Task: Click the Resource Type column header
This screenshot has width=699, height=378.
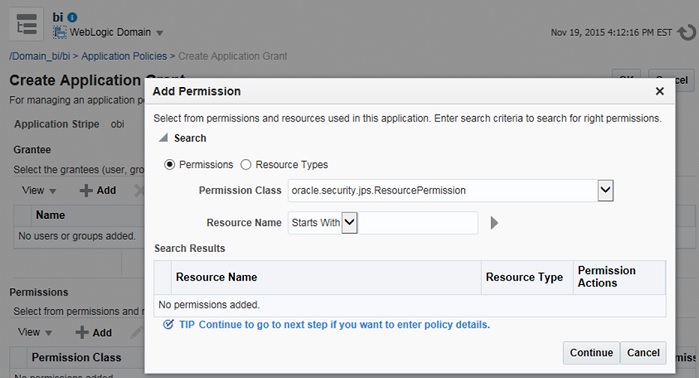Action: pyautogui.click(x=527, y=277)
